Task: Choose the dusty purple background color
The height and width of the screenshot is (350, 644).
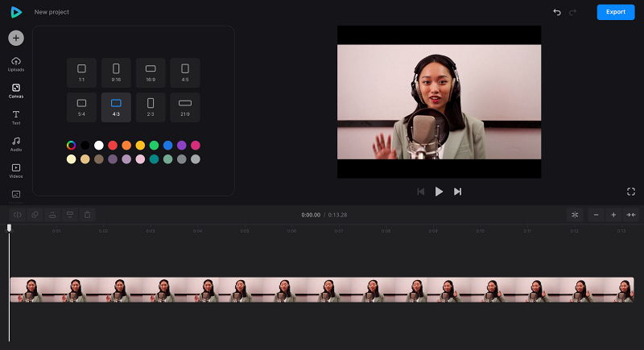Action: tap(113, 159)
